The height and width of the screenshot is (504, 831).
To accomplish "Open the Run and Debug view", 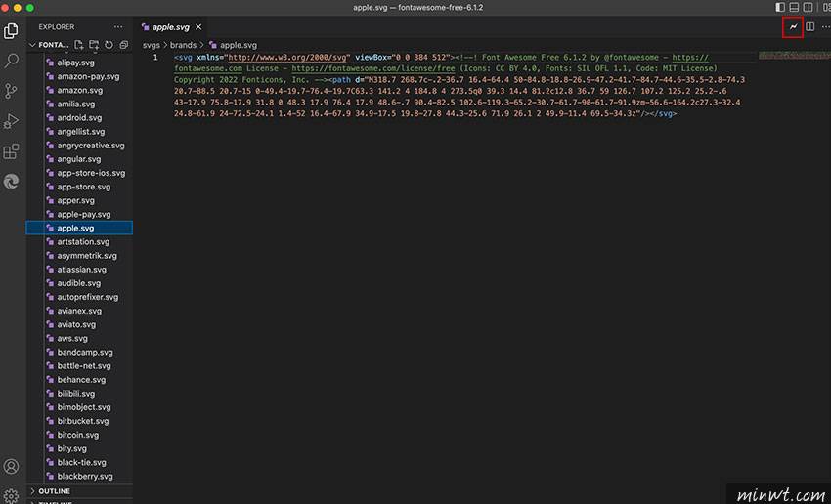I will [12, 121].
